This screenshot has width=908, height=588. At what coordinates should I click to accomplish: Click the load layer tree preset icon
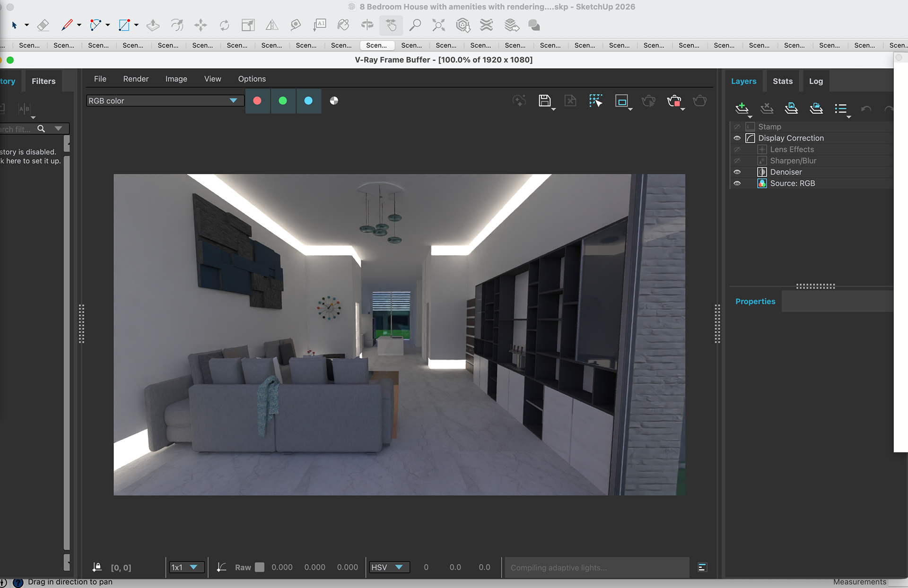click(x=816, y=108)
